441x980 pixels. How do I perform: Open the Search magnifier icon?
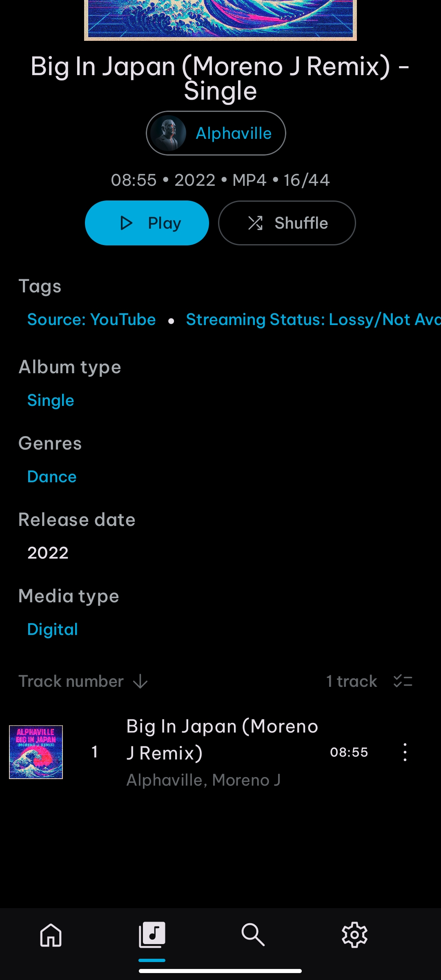[x=253, y=935]
